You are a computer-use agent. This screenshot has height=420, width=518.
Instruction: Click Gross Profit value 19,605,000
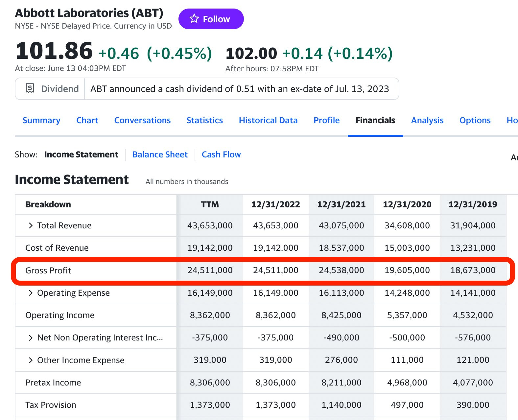[407, 270]
